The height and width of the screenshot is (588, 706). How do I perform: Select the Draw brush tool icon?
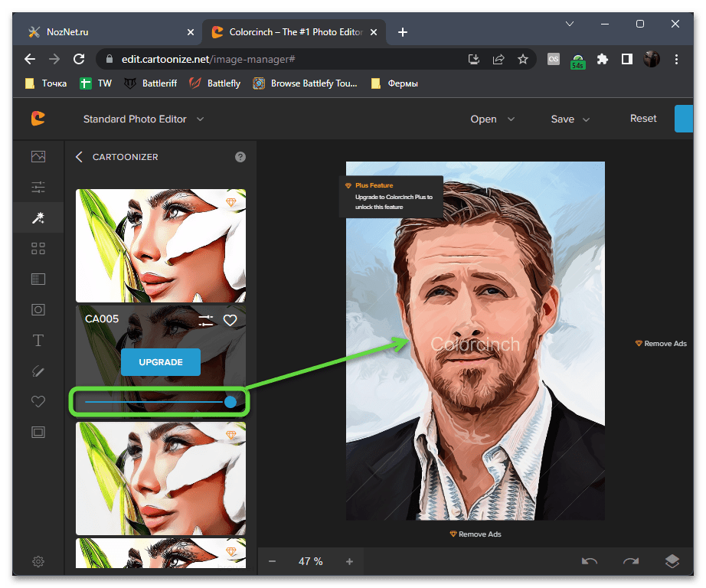pyautogui.click(x=38, y=371)
